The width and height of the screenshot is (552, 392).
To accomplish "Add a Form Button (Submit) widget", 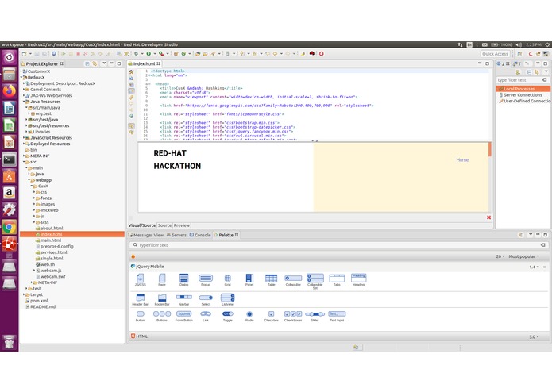I will pos(183,316).
